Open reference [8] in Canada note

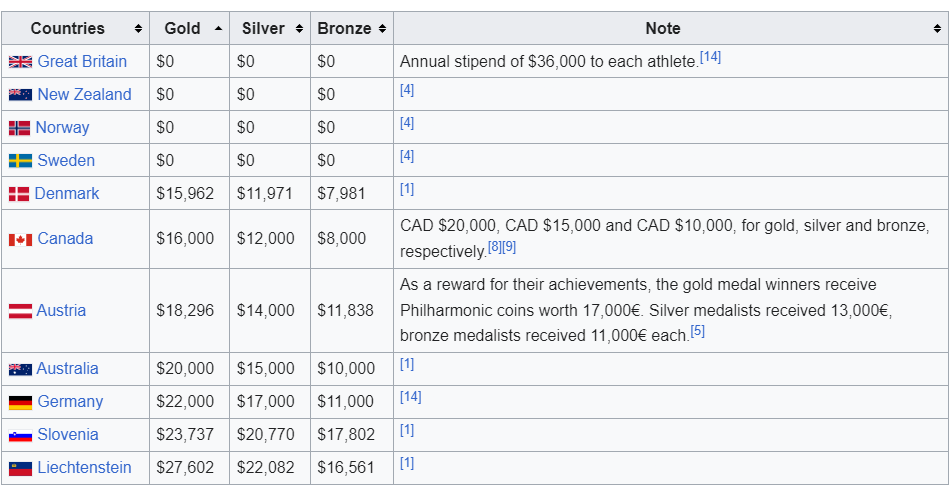pyautogui.click(x=494, y=247)
